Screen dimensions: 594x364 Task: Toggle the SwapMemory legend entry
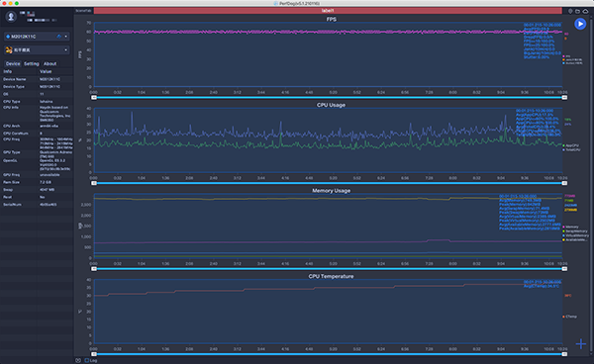[575, 231]
